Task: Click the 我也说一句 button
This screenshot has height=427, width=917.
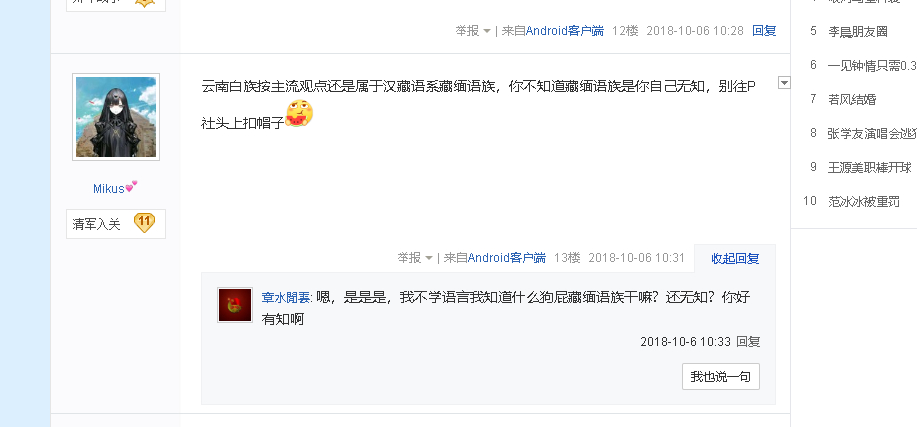Action: click(x=719, y=377)
